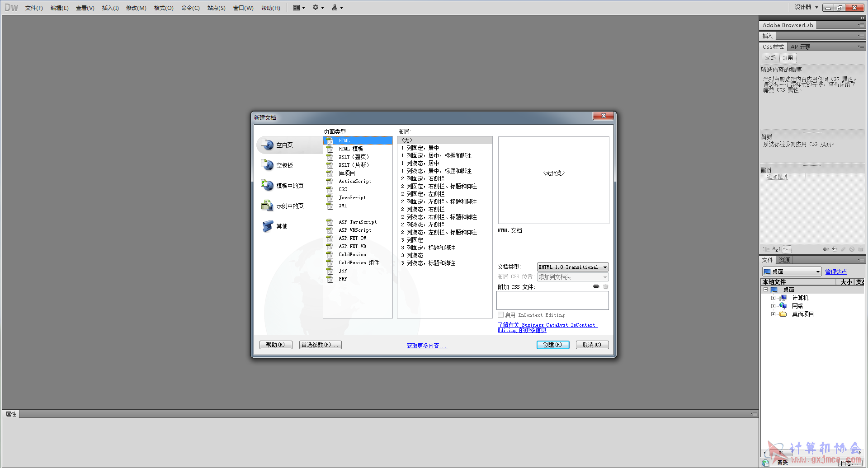Follow the 获取更多内容... link
Screen dimensions: 868x468
(426, 346)
